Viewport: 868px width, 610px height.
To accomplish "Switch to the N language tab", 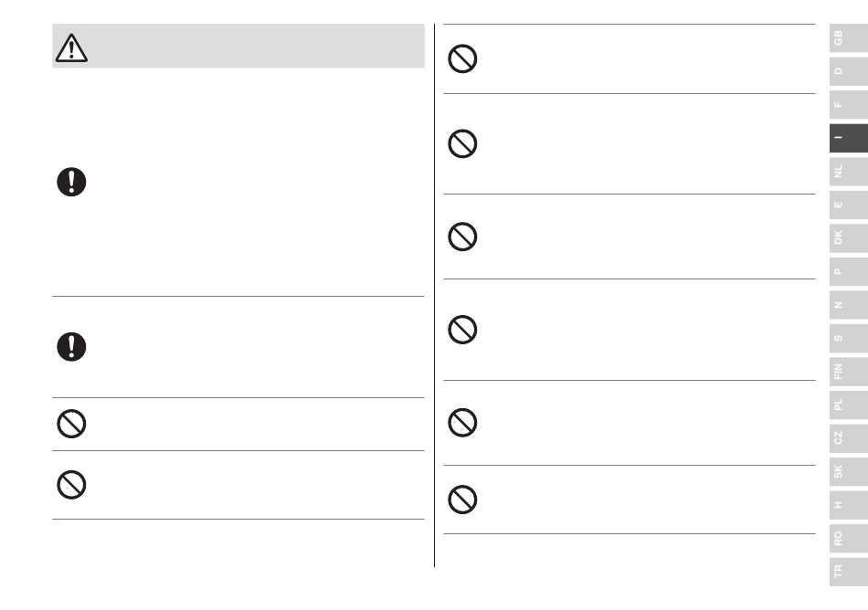I will 849,305.
